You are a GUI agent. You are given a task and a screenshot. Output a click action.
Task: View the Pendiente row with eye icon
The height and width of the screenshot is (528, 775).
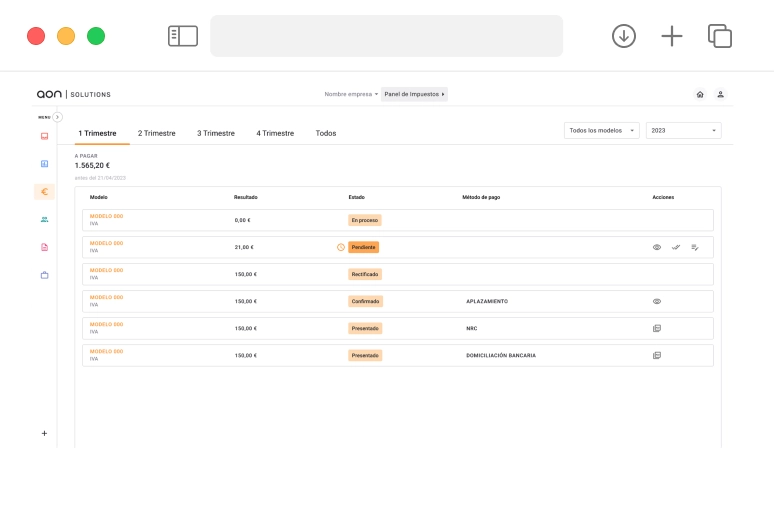[657, 247]
